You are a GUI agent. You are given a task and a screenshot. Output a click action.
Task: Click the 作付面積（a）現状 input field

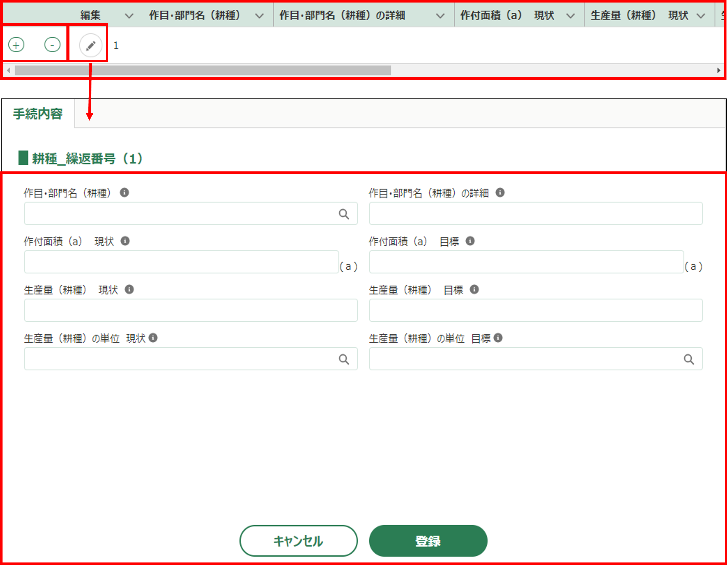click(181, 262)
